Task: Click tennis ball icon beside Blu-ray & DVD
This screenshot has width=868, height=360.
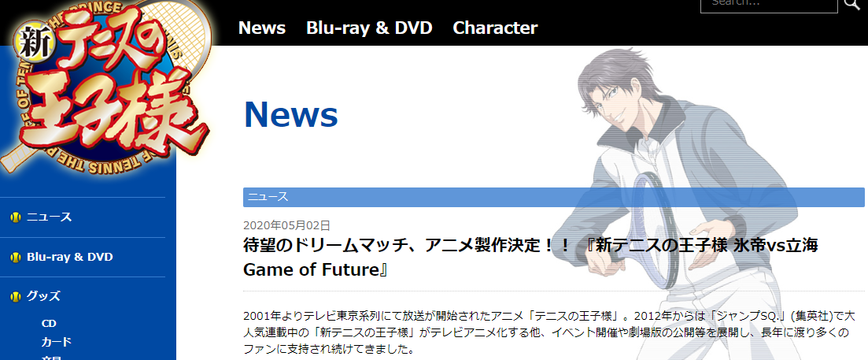Action: click(16, 257)
